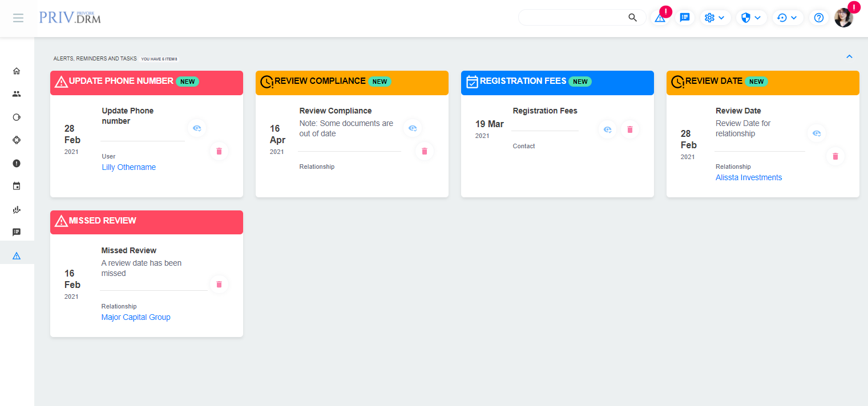Collapse the Alerts, Reminders and Tasks section
Screen dimensions: 868x406
tap(849, 56)
